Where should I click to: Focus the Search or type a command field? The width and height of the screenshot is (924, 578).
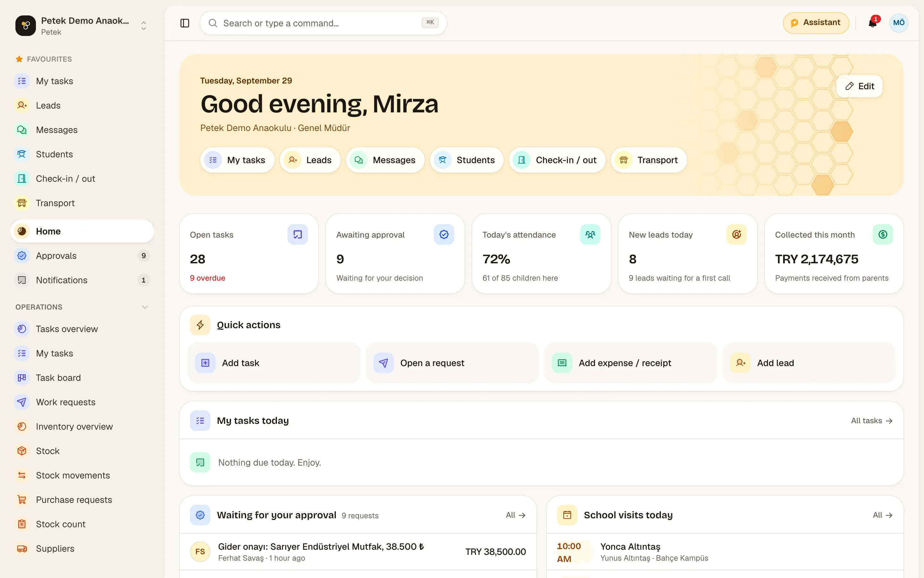323,23
